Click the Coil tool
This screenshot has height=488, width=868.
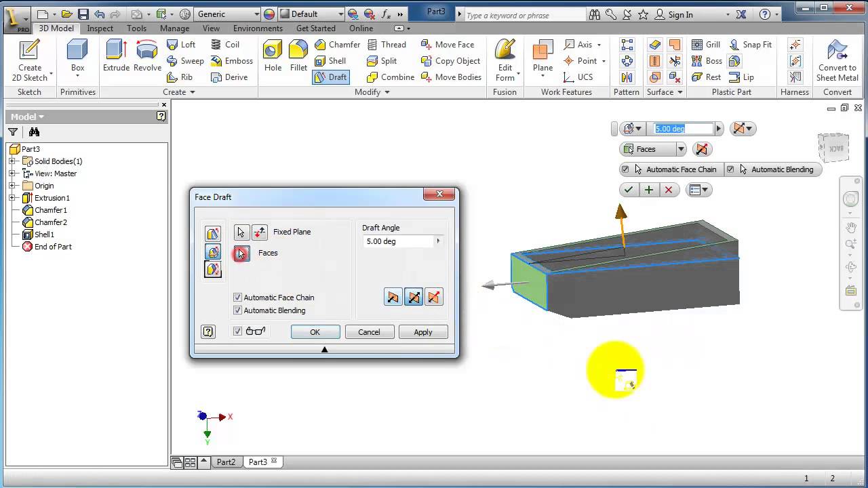click(x=225, y=45)
